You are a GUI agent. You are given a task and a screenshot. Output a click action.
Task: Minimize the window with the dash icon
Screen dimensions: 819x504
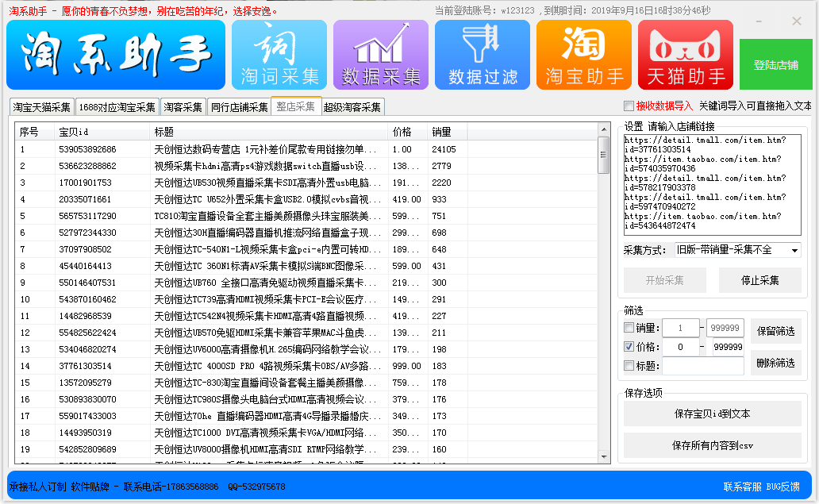[x=769, y=22]
